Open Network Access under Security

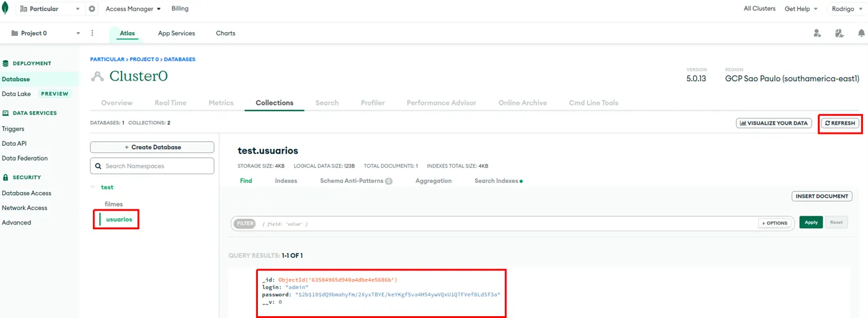click(x=25, y=208)
